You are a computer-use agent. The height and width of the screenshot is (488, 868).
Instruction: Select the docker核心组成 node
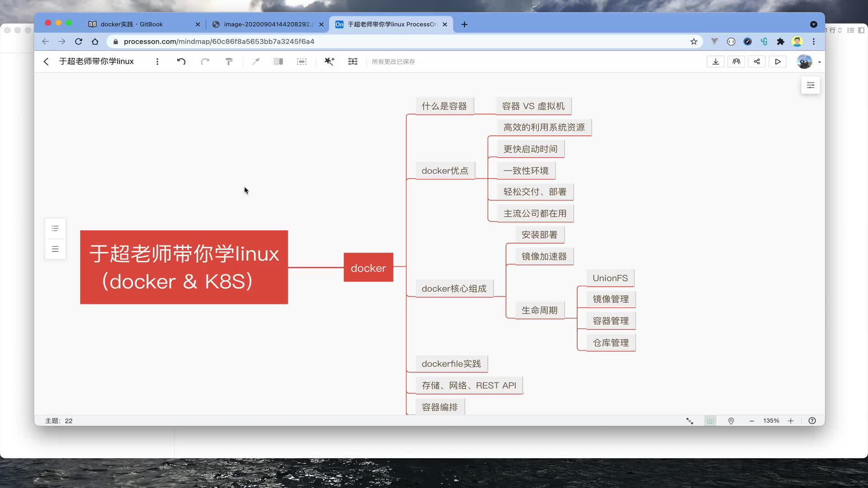(x=454, y=289)
